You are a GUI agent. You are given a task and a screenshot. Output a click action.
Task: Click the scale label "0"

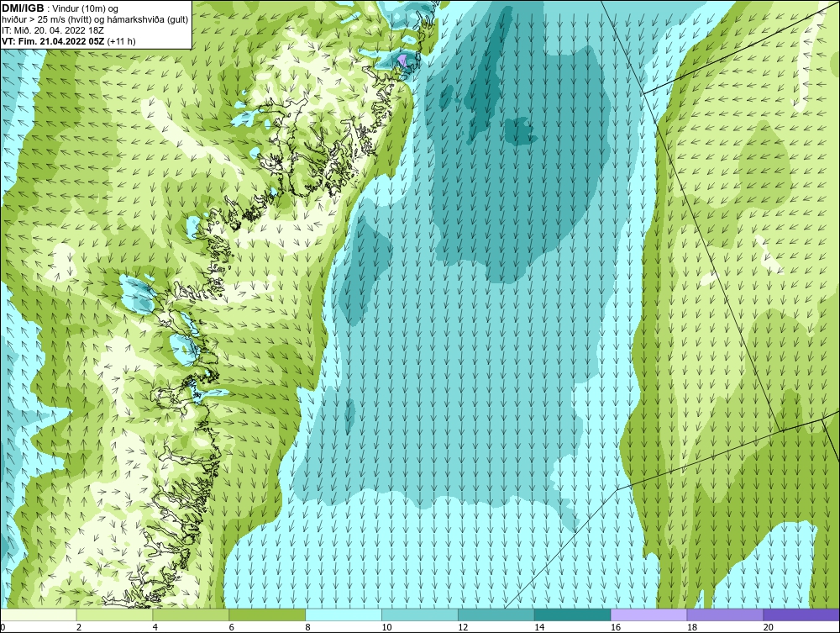(x=3, y=627)
